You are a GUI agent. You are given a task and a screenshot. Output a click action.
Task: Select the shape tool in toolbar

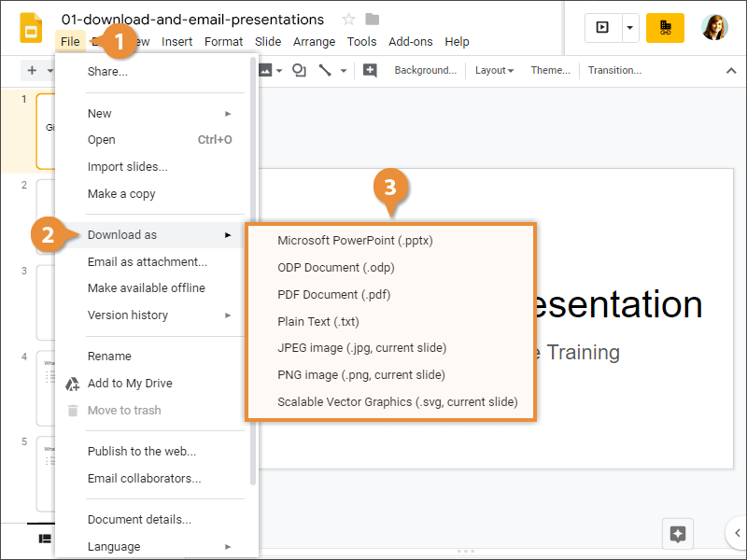click(299, 70)
